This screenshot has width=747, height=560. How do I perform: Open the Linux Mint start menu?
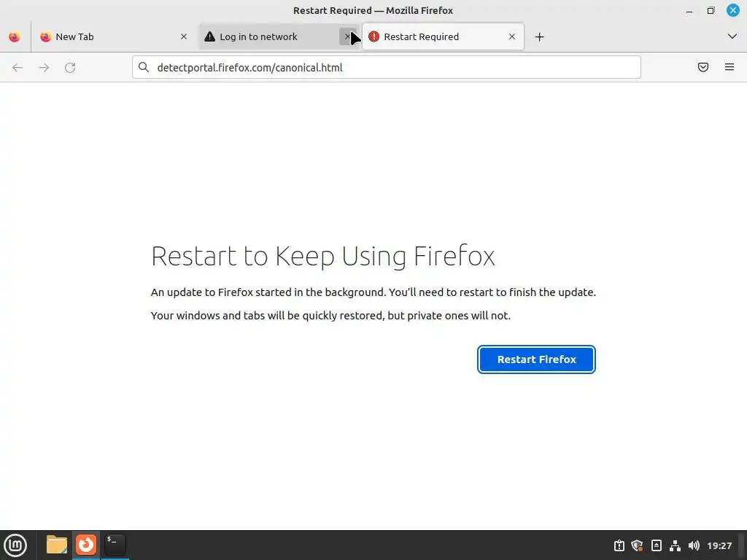click(16, 545)
